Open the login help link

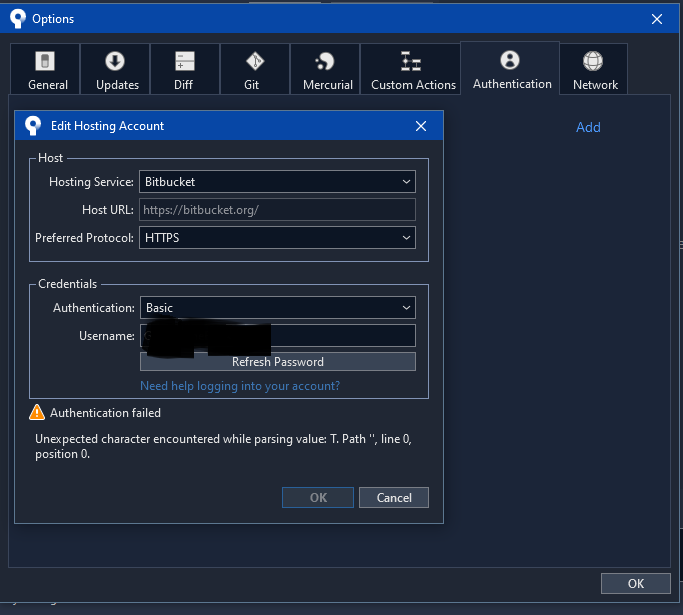[240, 386]
